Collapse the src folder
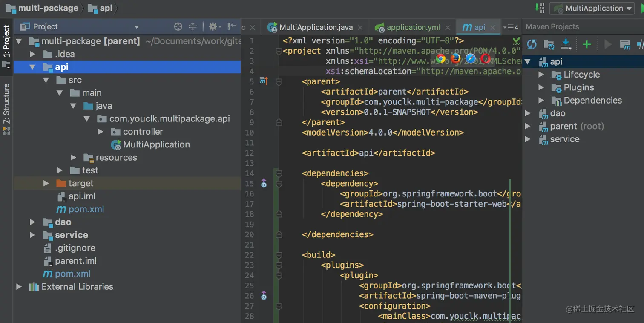This screenshot has width=644, height=323. 46,80
